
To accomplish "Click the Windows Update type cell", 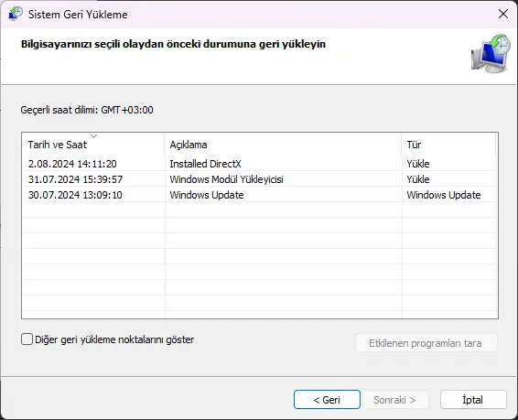I will [444, 195].
